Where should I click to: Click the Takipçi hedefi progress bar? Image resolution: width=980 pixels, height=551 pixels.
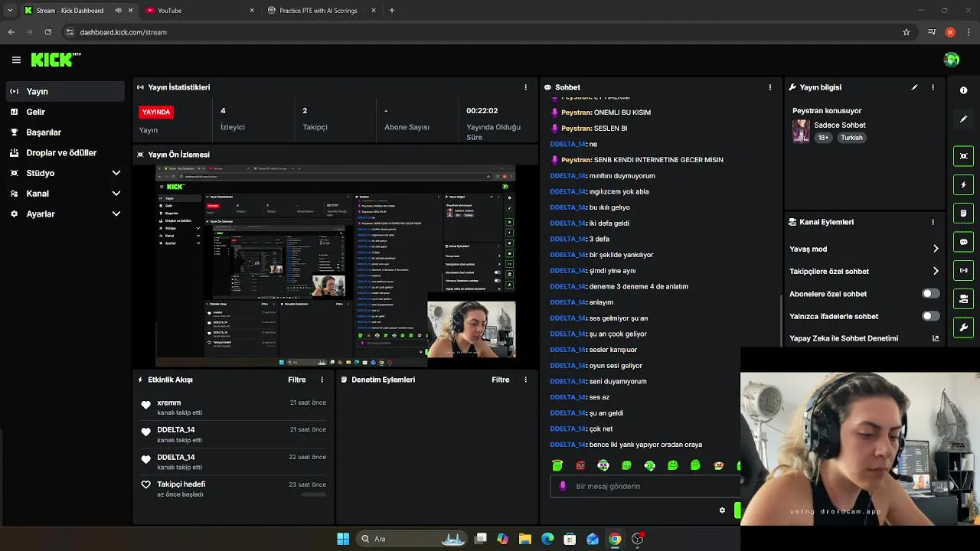point(314,494)
